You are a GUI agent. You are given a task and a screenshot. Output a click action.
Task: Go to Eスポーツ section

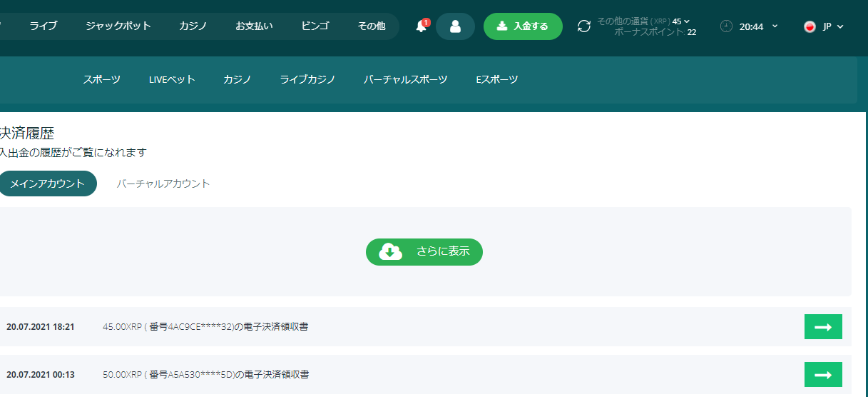[x=497, y=79]
